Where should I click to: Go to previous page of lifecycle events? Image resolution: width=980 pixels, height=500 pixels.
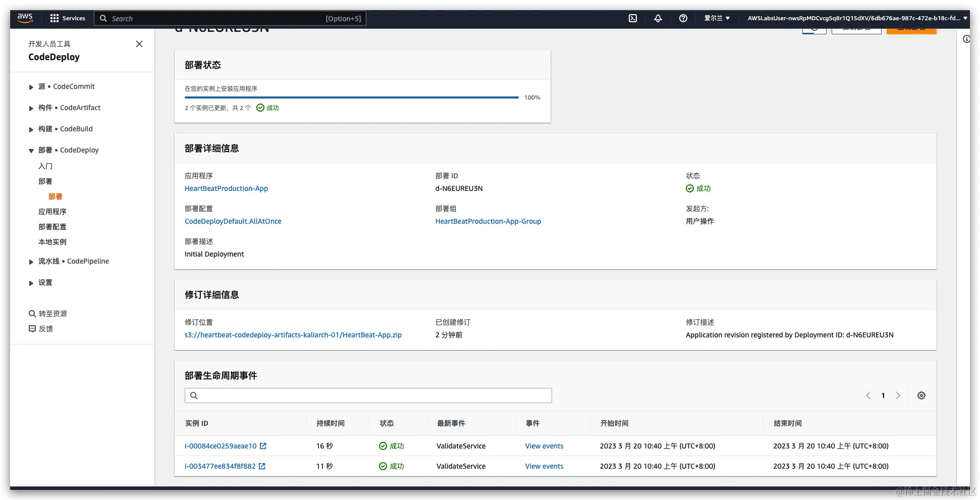(x=868, y=395)
